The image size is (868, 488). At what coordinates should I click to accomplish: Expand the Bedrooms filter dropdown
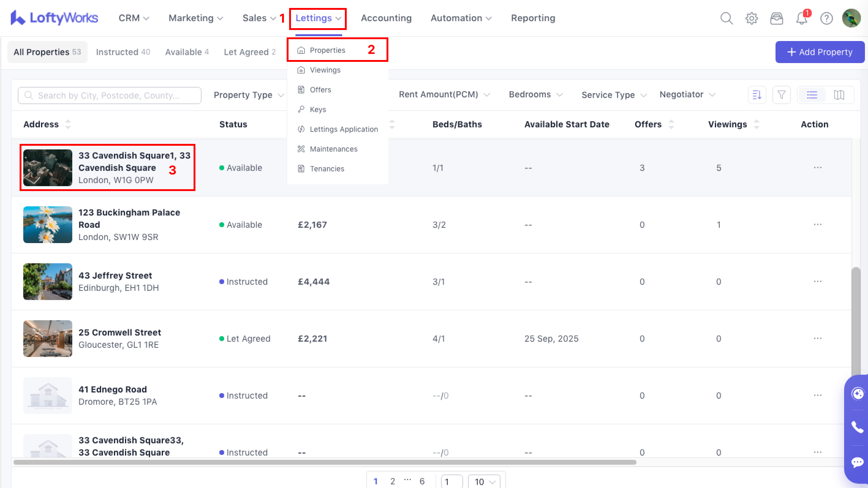(535, 95)
